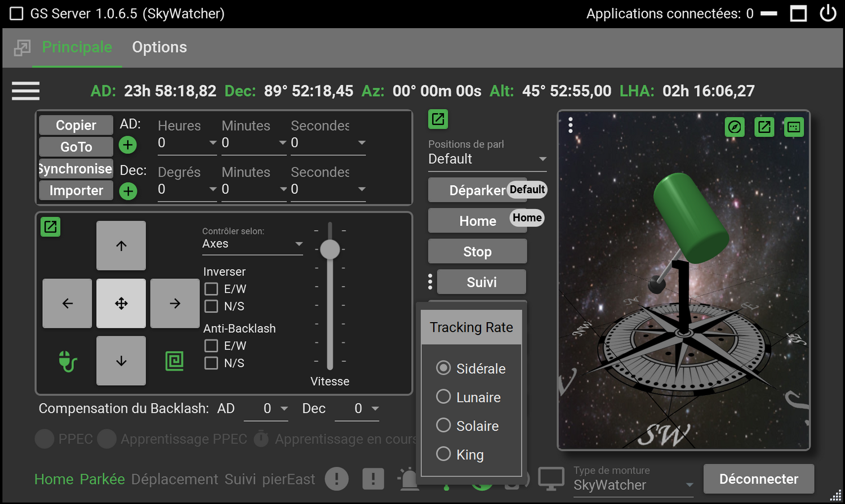
Task: Open three-dot menu beside Suivi button
Action: point(430,282)
